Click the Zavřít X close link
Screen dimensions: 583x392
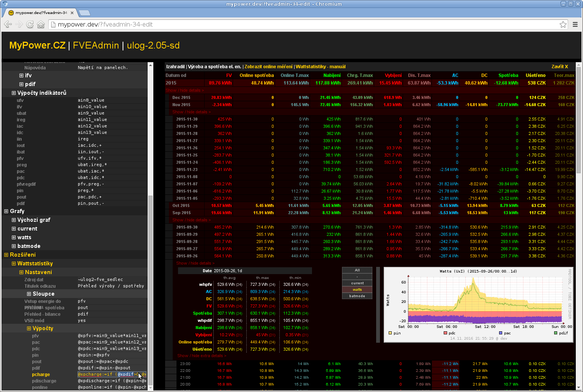(559, 67)
